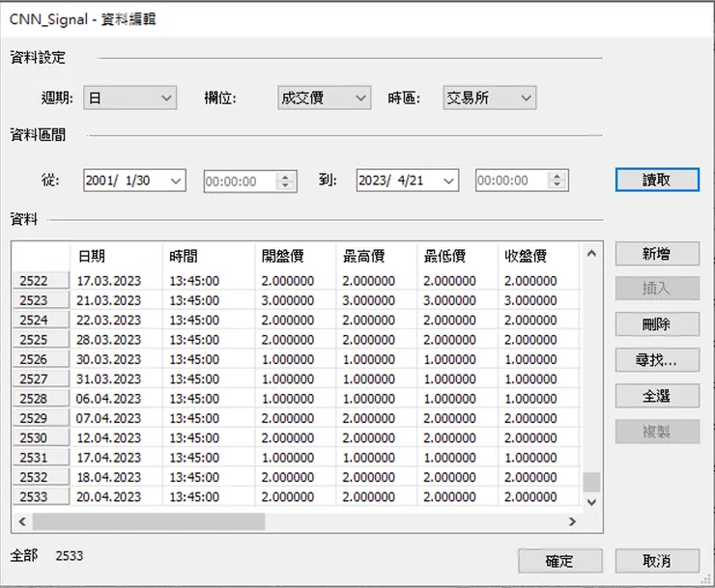715x588 pixels.
Task: Select row header 2522
Action: click(x=41, y=280)
